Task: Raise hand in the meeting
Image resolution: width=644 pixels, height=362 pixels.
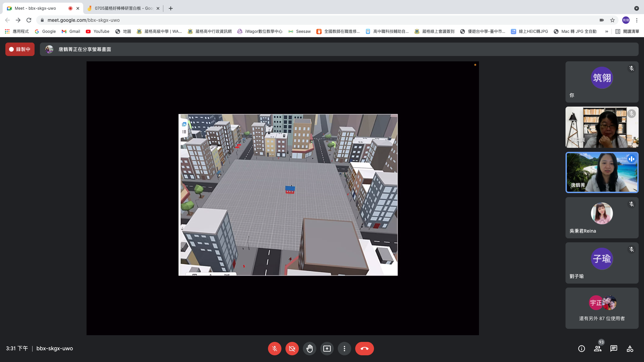Action: click(309, 349)
